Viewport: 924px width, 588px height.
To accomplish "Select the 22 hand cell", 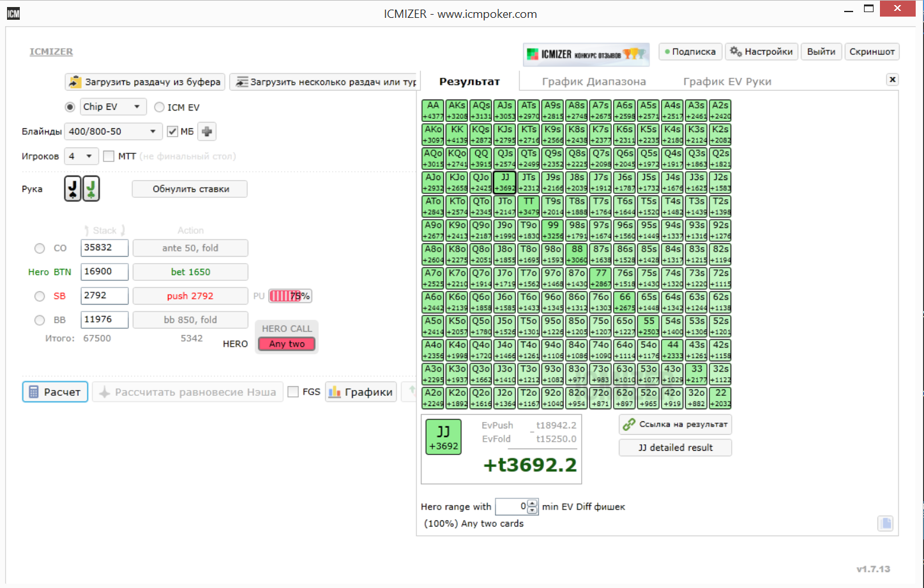I will [x=721, y=398].
